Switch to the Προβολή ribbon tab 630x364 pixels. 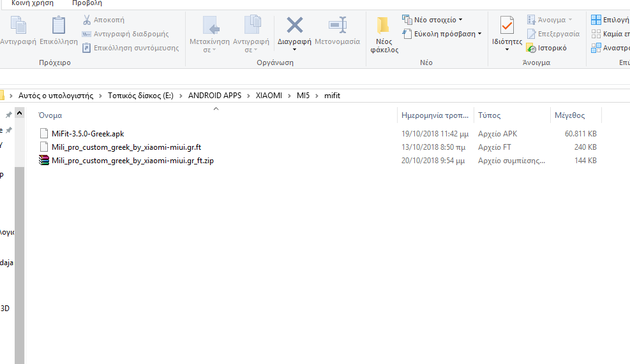[x=87, y=3]
